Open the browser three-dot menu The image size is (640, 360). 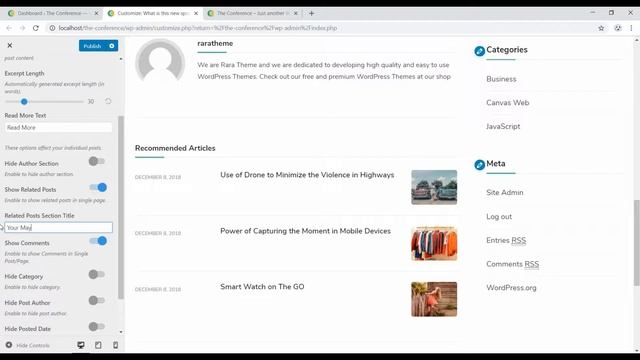coord(631,28)
